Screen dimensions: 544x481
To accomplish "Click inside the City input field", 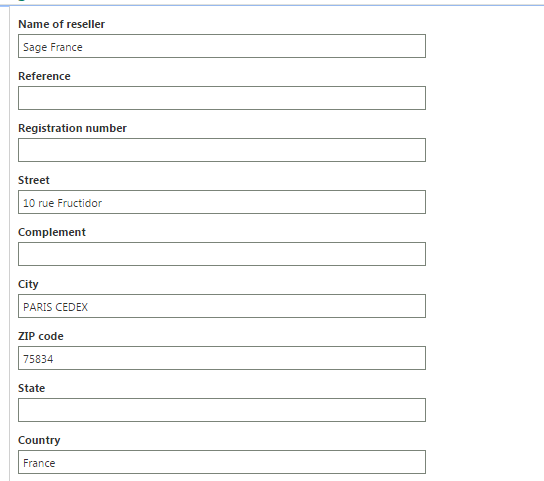I will point(222,306).
